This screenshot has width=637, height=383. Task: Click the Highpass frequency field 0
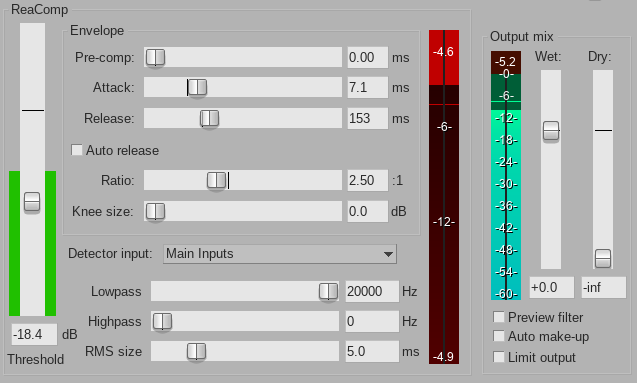pos(372,321)
